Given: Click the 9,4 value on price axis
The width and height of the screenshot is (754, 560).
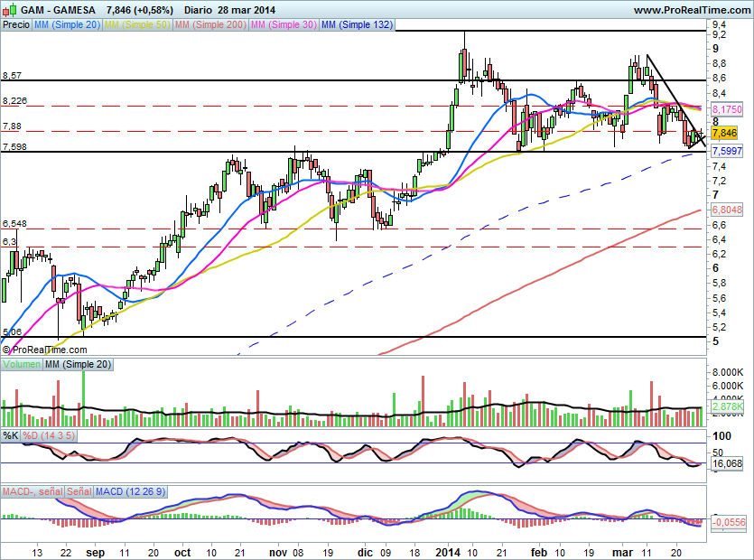Looking at the screenshot, I should tap(720, 25).
